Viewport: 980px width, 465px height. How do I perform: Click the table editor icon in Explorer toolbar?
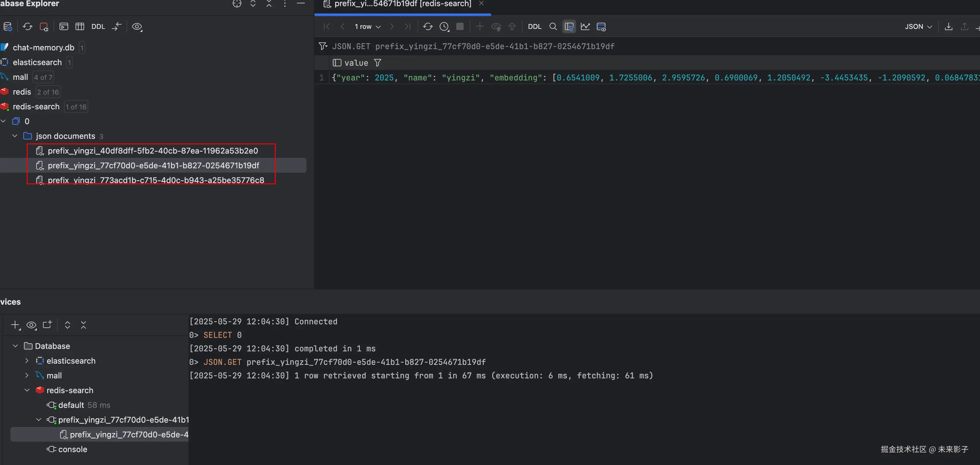[80, 27]
